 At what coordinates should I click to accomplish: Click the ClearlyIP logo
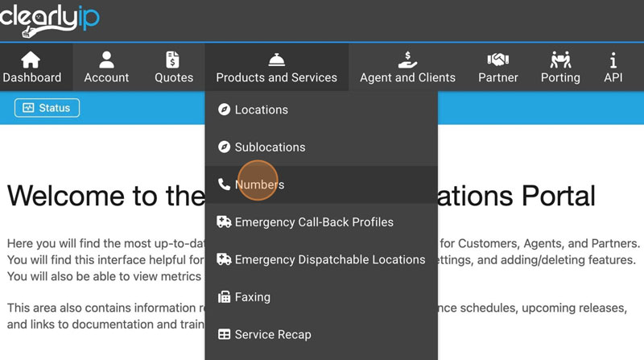[50, 20]
